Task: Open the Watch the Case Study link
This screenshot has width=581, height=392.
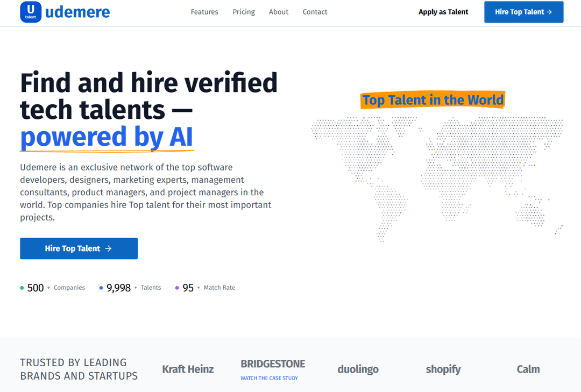Action: click(269, 379)
